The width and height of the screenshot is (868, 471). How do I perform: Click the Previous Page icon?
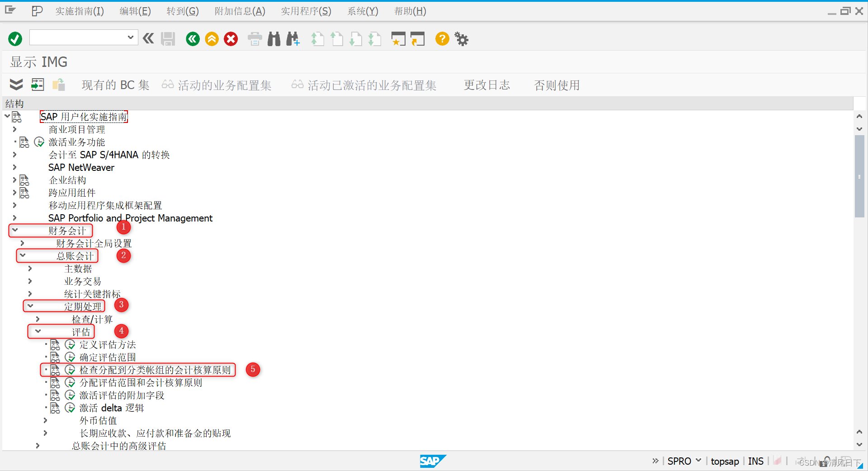(337, 39)
